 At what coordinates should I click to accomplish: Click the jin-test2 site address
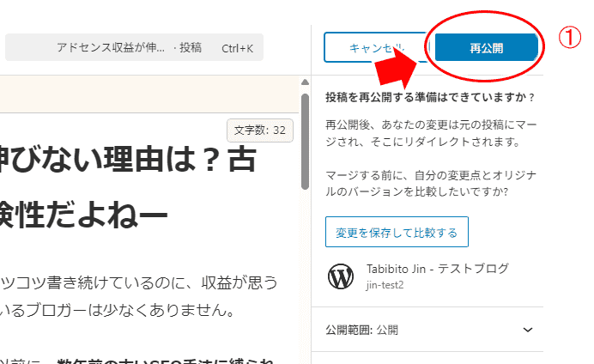coord(384,283)
